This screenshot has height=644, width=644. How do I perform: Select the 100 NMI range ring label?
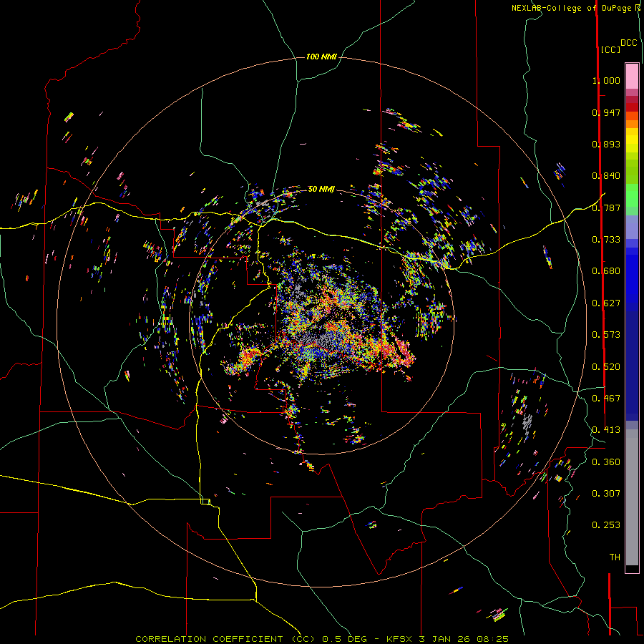(321, 57)
